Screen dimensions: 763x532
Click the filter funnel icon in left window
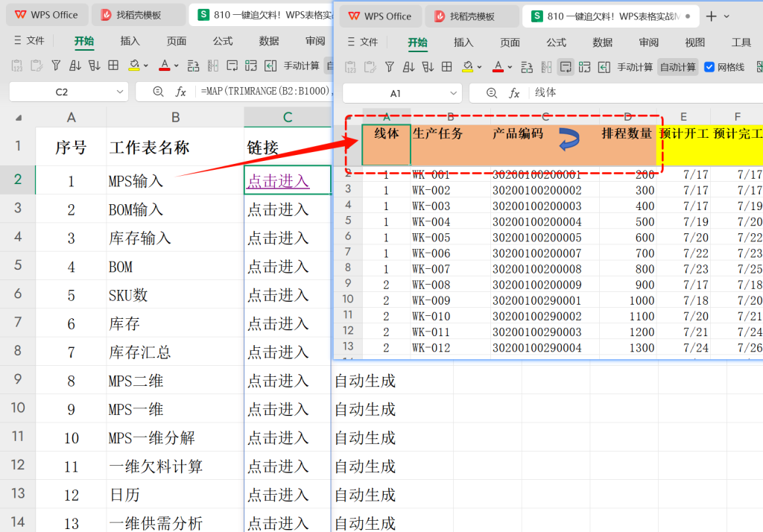[x=56, y=66]
